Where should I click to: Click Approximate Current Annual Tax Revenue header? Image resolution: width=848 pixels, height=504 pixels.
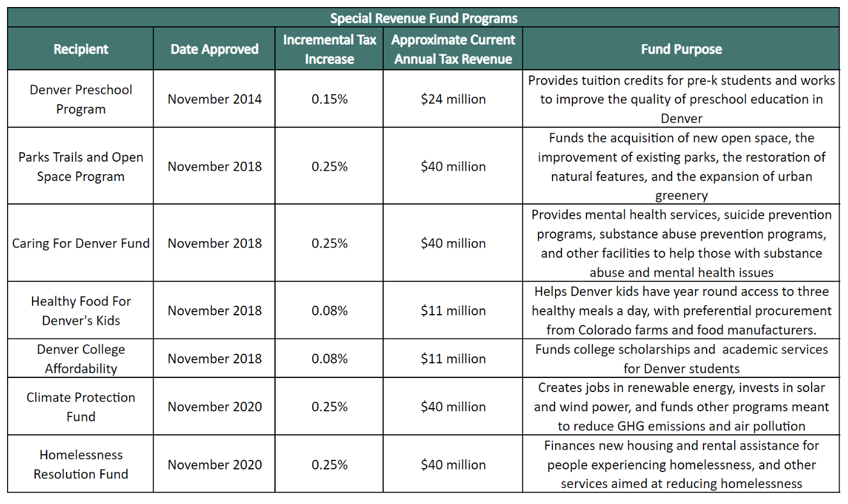click(453, 49)
